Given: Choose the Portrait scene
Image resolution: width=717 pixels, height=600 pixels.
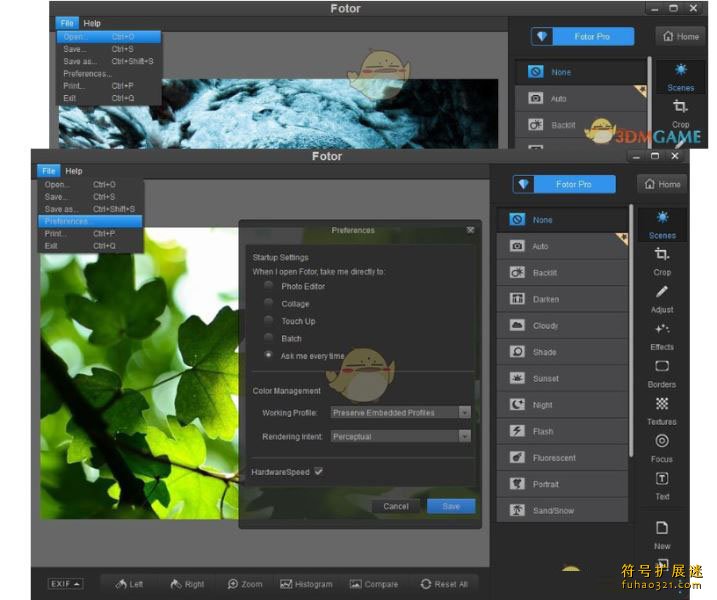Looking at the screenshot, I should pos(562,484).
